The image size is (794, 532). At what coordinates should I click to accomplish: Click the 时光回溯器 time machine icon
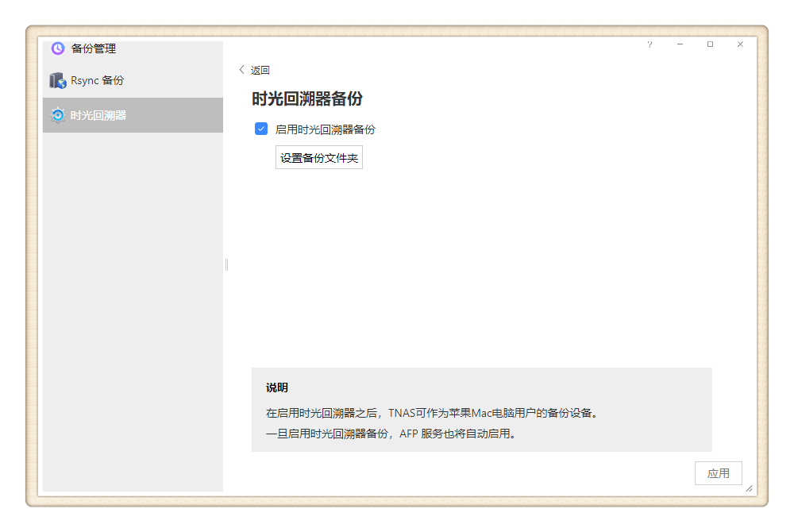coord(58,115)
